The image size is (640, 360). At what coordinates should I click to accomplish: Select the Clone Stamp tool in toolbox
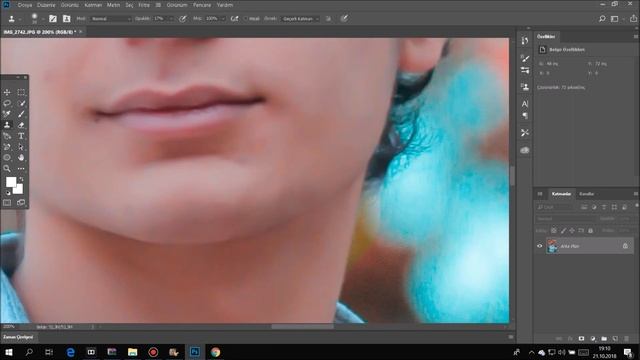[7, 125]
